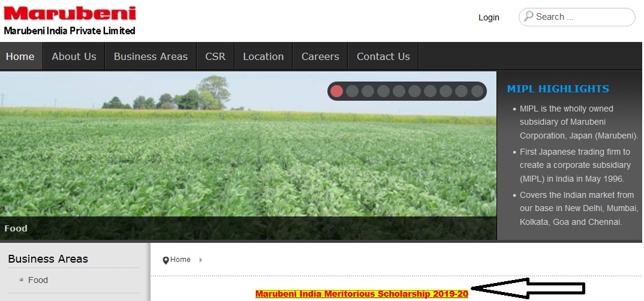Viewport: 644px width, 301px height.
Task: Click the search magnifier icon
Action: (529, 16)
